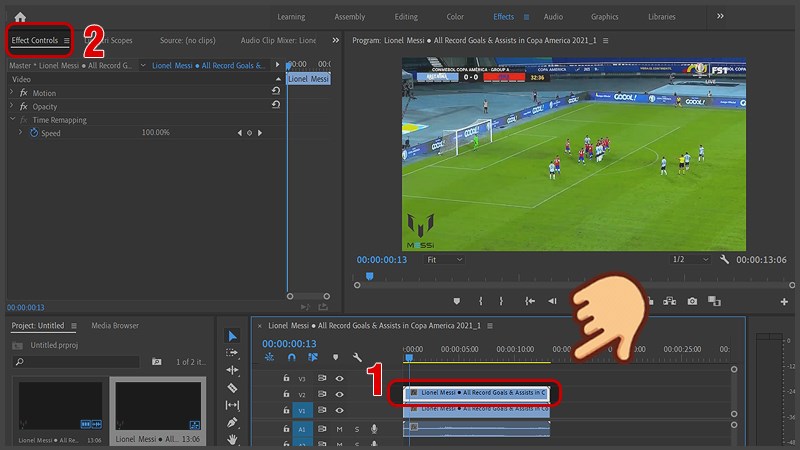
Task: Open new bin from search icon
Action: pyautogui.click(x=157, y=361)
